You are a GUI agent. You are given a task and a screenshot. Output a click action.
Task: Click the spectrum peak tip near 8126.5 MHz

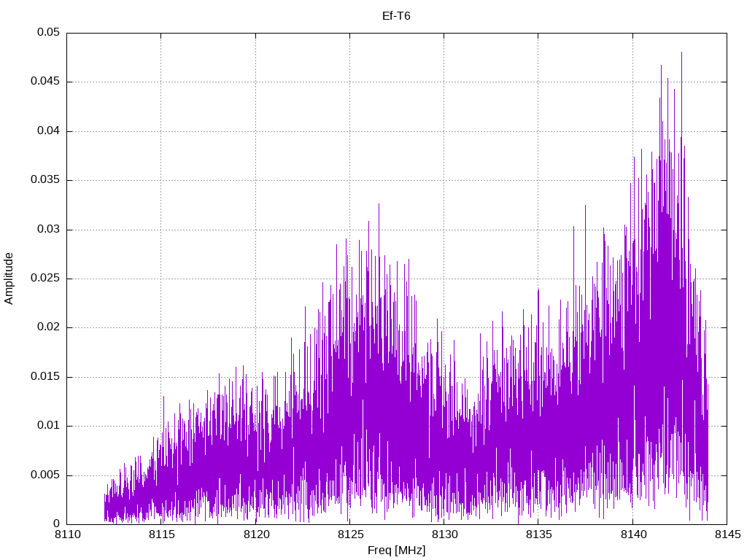click(x=379, y=204)
